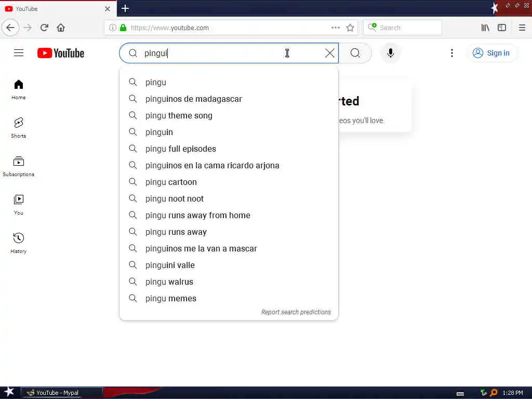Open a new tab with plus button
532x399 pixels.
pyautogui.click(x=125, y=8)
